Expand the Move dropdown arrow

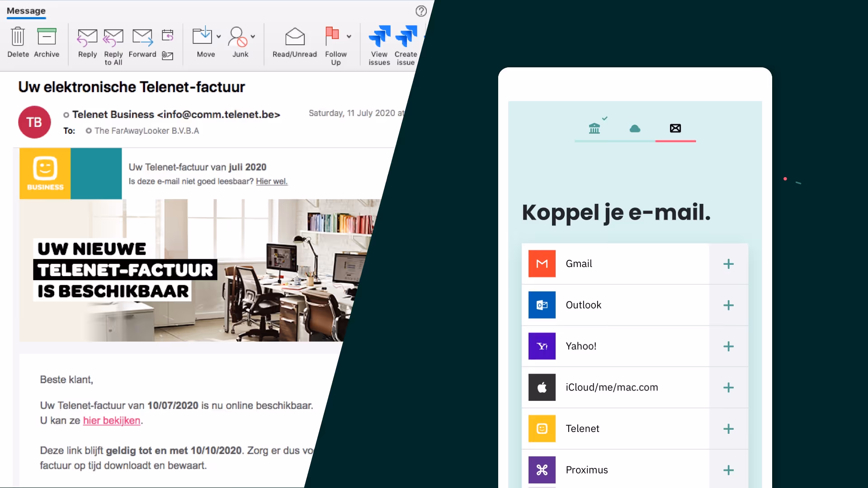(219, 37)
